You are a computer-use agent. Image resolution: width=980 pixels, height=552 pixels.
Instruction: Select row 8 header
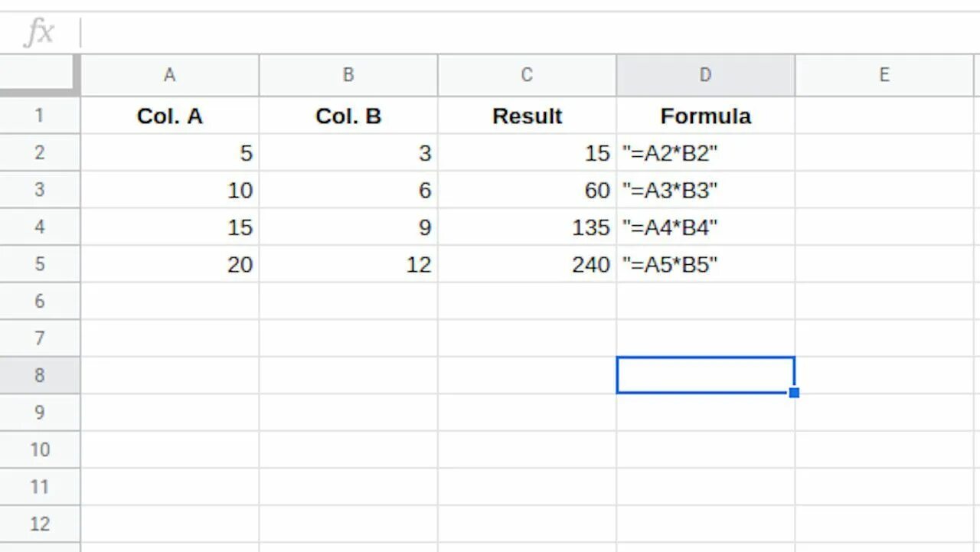(39, 375)
